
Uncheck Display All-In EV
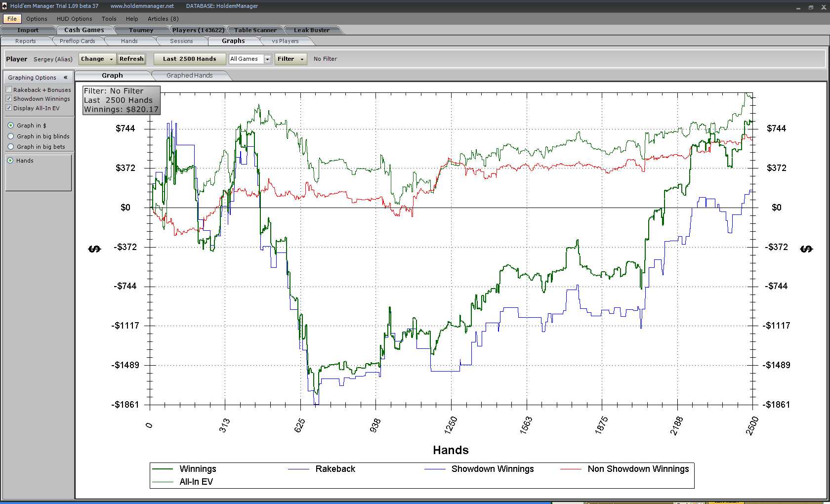[x=9, y=108]
